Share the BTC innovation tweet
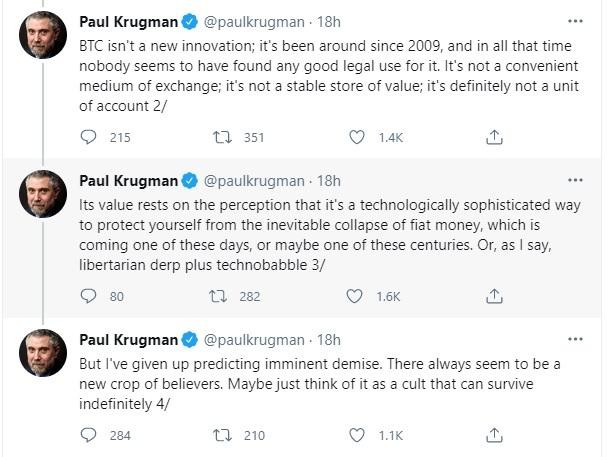608x457 pixels. [x=493, y=138]
